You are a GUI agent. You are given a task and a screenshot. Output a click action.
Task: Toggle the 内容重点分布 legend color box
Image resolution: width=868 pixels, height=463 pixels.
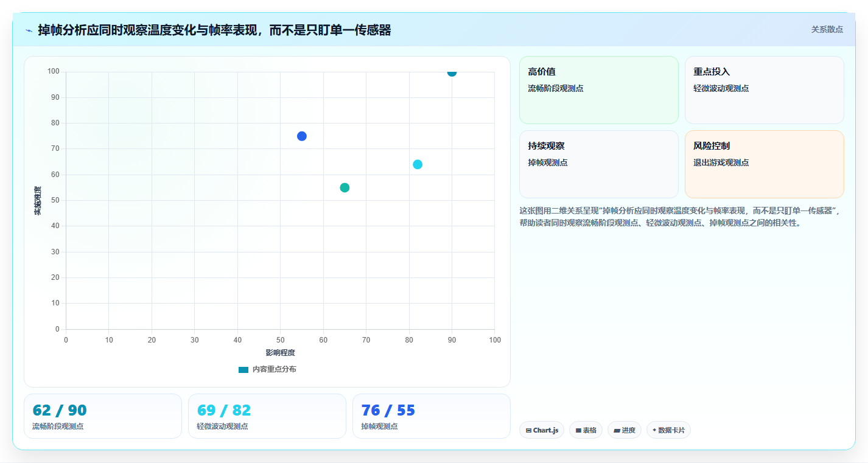[243, 369]
